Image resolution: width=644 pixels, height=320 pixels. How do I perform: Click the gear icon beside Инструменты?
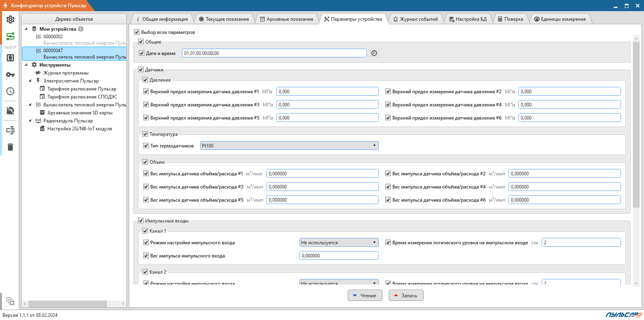click(34, 65)
